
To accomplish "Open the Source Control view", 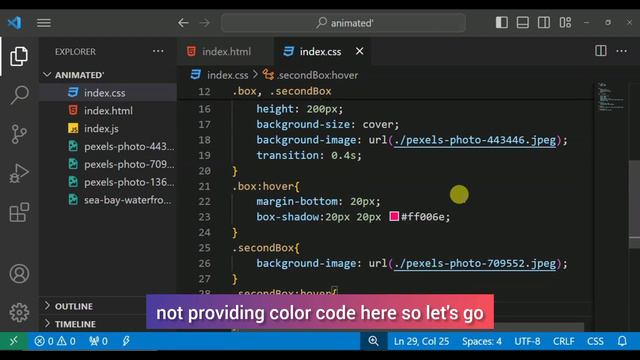I will (19, 134).
